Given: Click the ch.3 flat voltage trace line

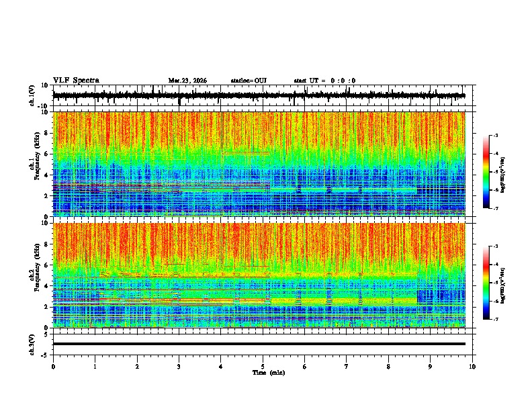Looking at the screenshot, I should coord(259,344).
